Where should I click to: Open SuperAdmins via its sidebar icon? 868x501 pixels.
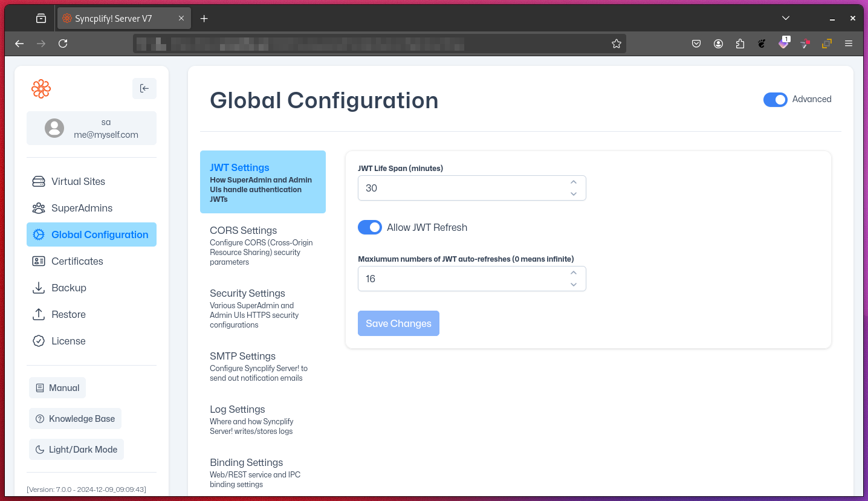click(38, 207)
